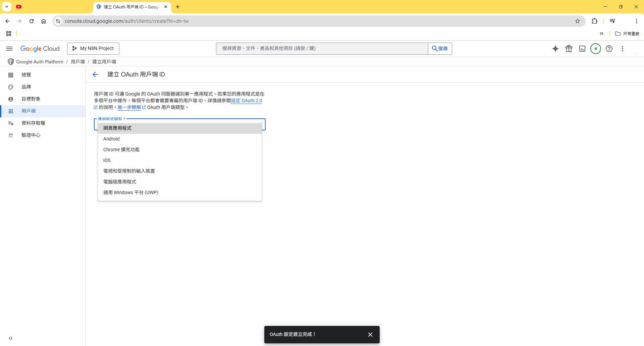
Task: Open the navigation hamburger menu
Action: pyautogui.click(x=9, y=49)
